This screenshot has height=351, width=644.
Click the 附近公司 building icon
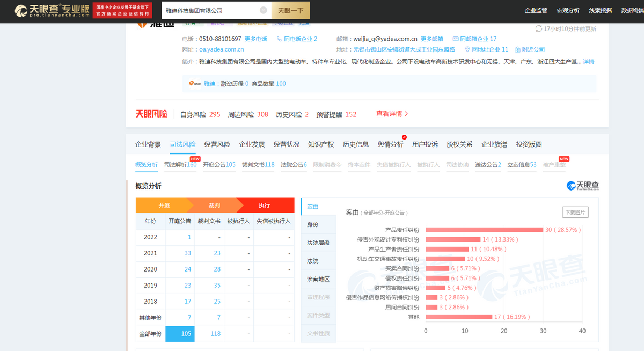click(x=517, y=50)
